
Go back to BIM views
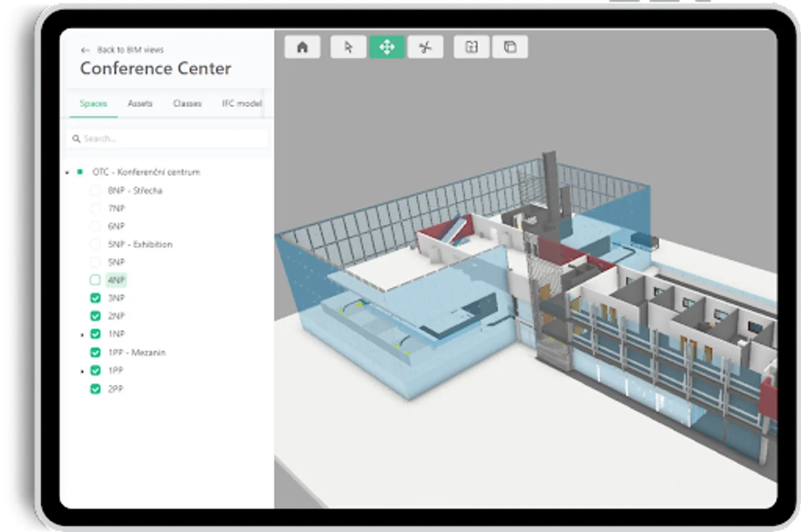click(x=130, y=50)
